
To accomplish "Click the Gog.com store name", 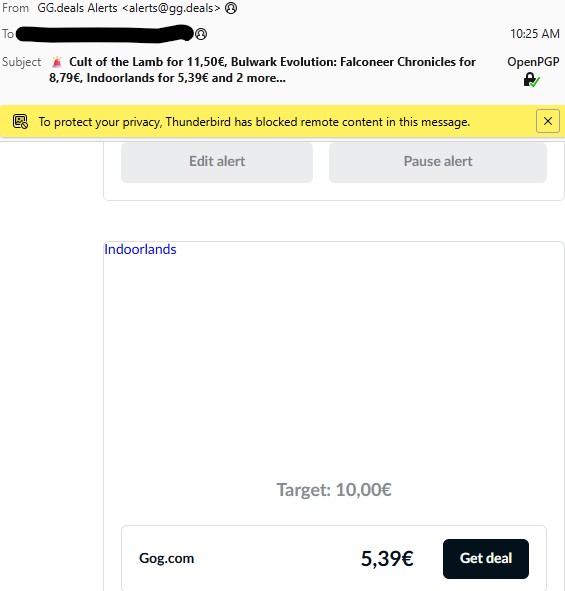I will coord(167,558).
